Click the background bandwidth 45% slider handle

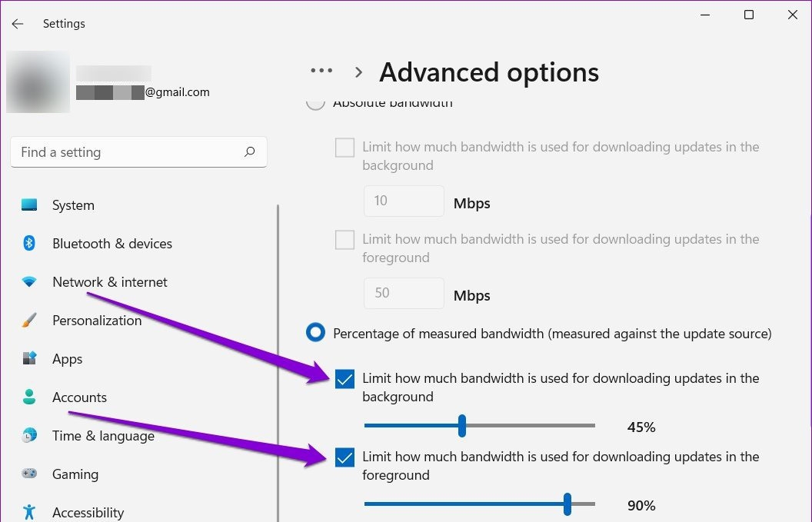(462, 426)
